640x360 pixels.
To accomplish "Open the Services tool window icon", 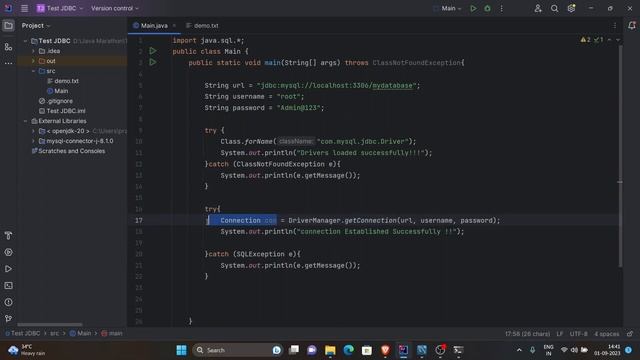I will pos(8,252).
